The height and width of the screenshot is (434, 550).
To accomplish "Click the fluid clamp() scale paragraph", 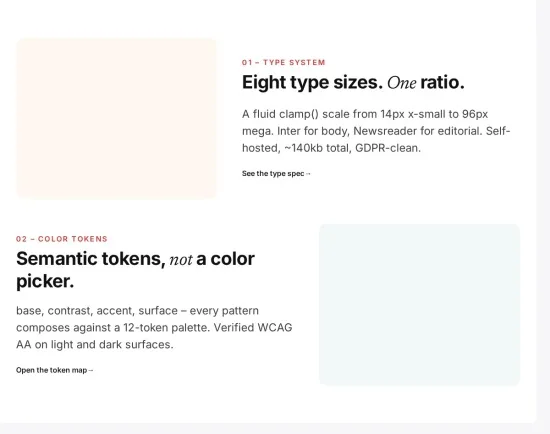I will (376, 131).
